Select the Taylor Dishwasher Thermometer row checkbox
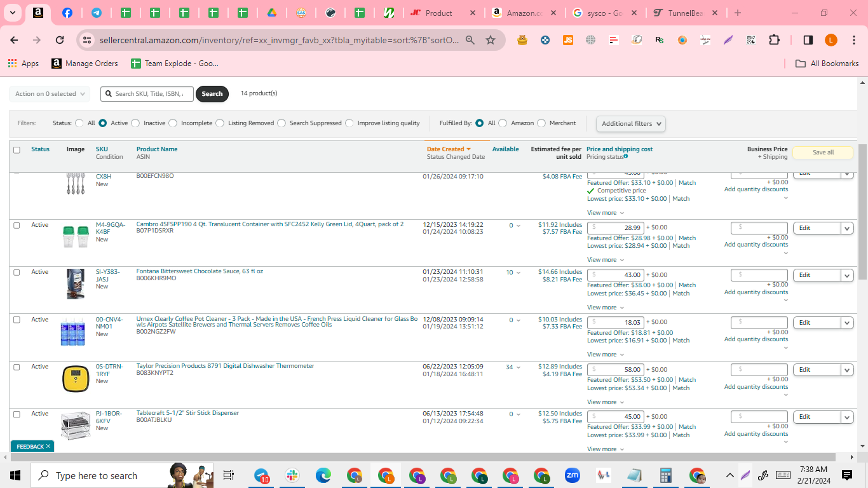 pyautogui.click(x=17, y=367)
